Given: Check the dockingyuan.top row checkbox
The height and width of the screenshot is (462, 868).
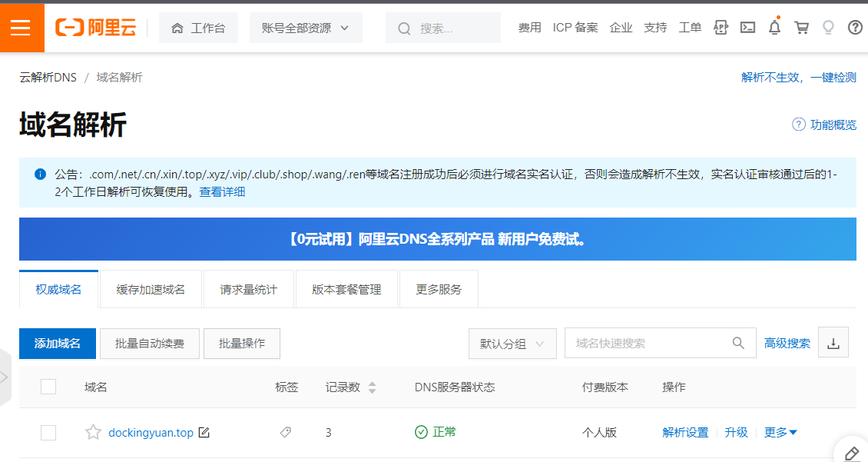Looking at the screenshot, I should pyautogui.click(x=48, y=432).
